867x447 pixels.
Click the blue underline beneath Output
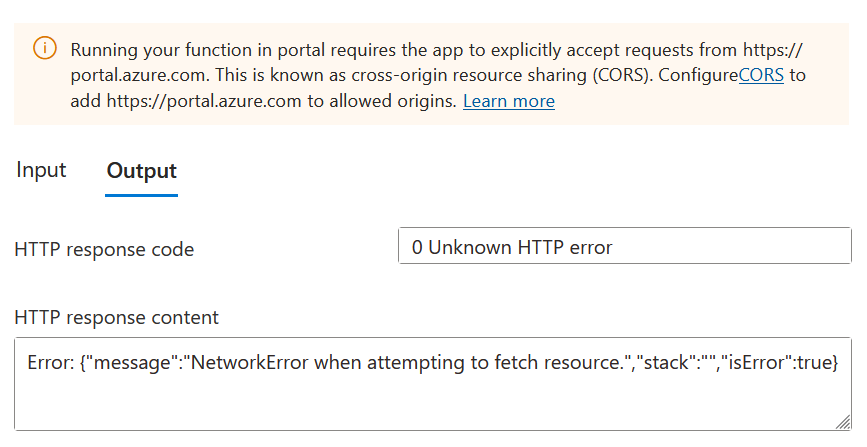[x=142, y=195]
